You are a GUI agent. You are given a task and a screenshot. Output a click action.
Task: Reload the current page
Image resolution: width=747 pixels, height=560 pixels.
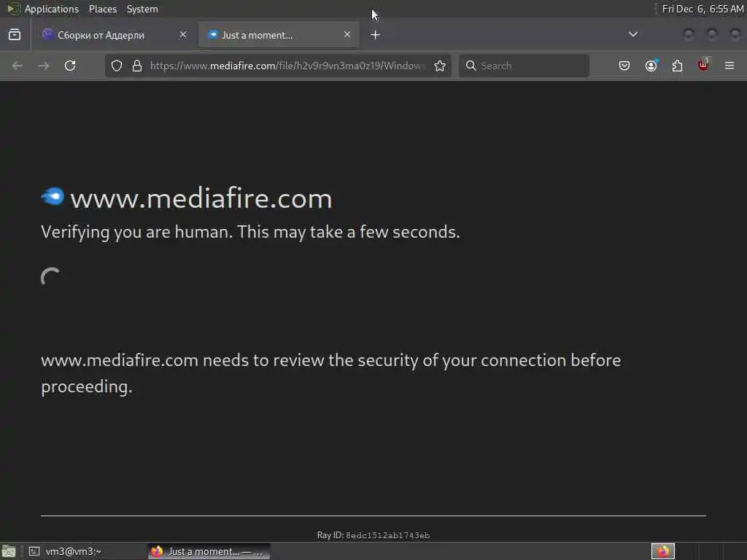(70, 66)
